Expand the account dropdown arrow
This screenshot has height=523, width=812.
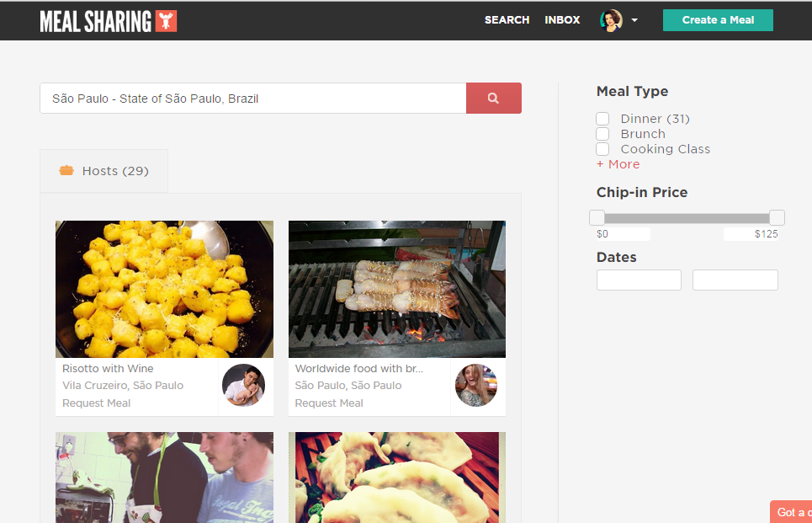(x=634, y=20)
